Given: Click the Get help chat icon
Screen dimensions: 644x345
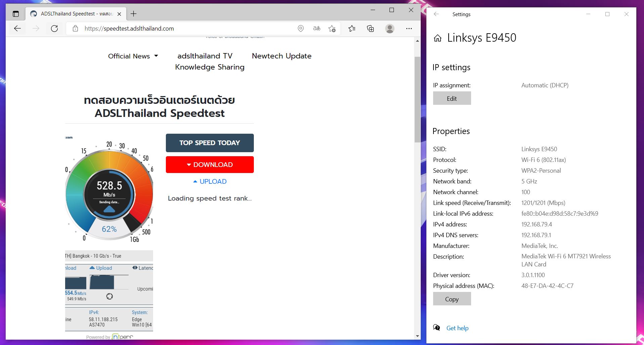Looking at the screenshot, I should pyautogui.click(x=436, y=328).
